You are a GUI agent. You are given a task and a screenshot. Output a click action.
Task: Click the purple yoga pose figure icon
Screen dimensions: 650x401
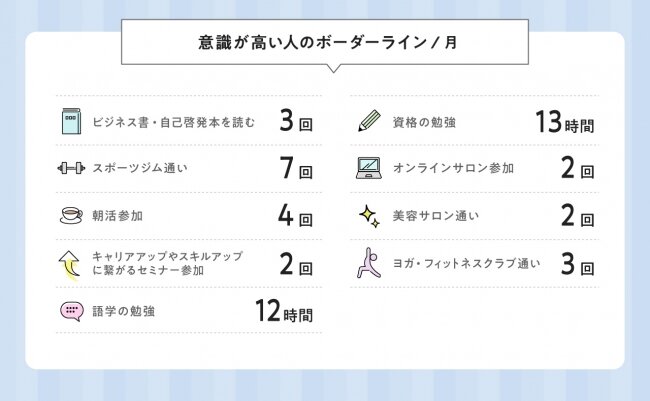tap(369, 263)
